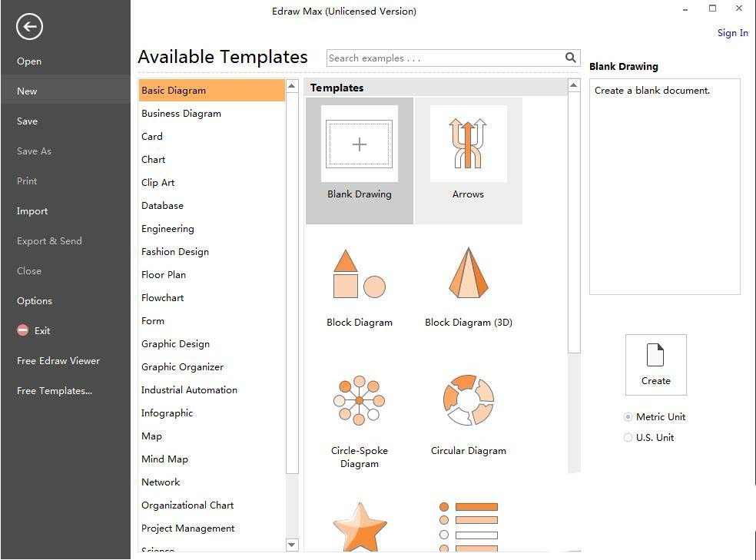
Task: Maximize the Edraw Max window
Action: pos(713,8)
